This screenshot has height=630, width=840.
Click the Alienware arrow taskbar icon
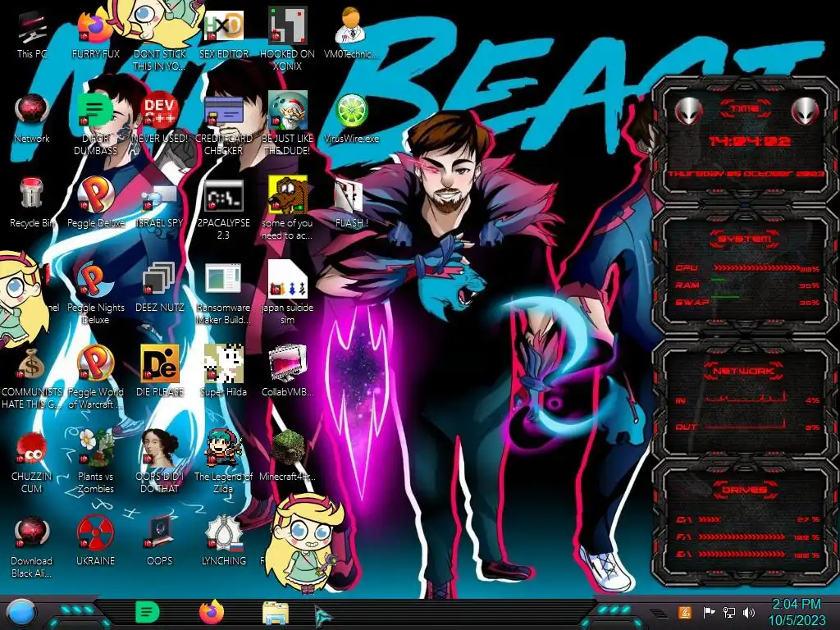pyautogui.click(x=323, y=615)
